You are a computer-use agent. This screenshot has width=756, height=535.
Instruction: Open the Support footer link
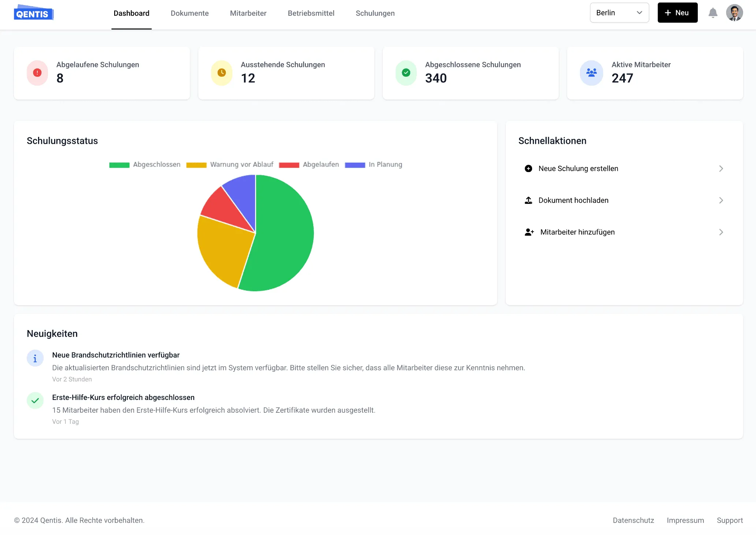(730, 520)
